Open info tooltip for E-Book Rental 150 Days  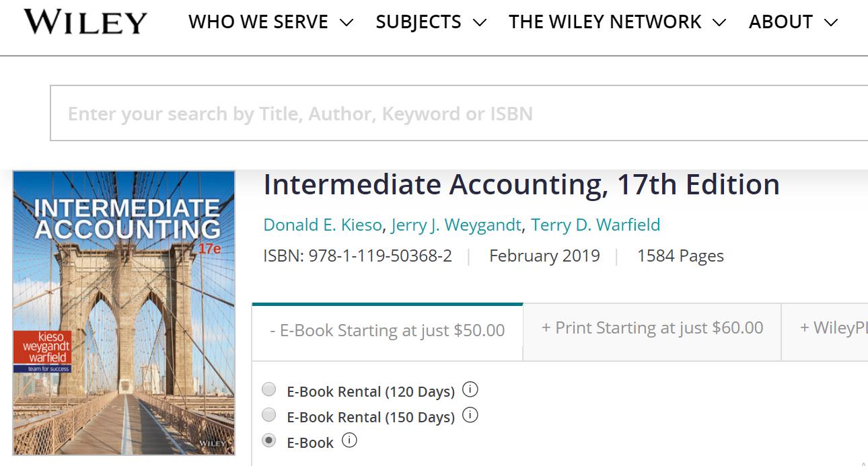(471, 416)
